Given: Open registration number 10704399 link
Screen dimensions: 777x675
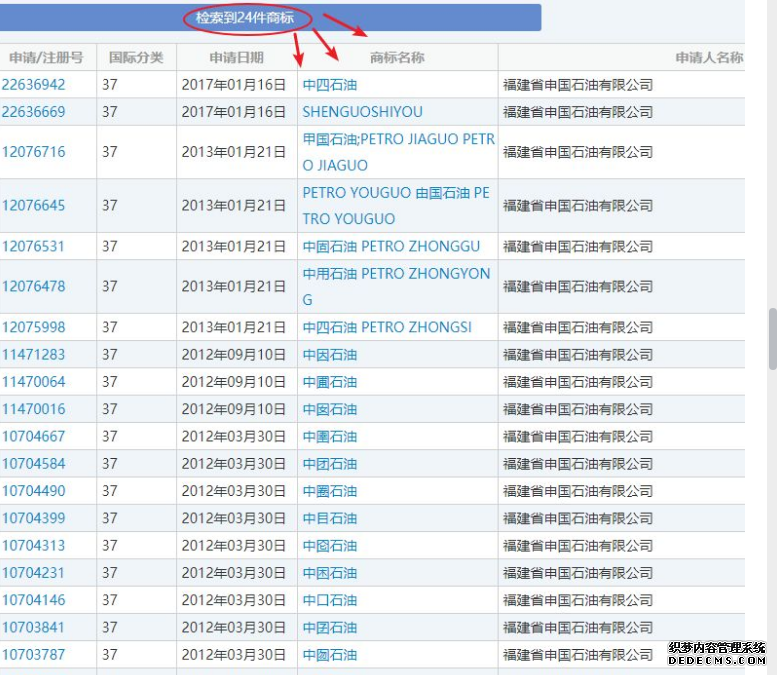Looking at the screenshot, I should coord(33,518).
